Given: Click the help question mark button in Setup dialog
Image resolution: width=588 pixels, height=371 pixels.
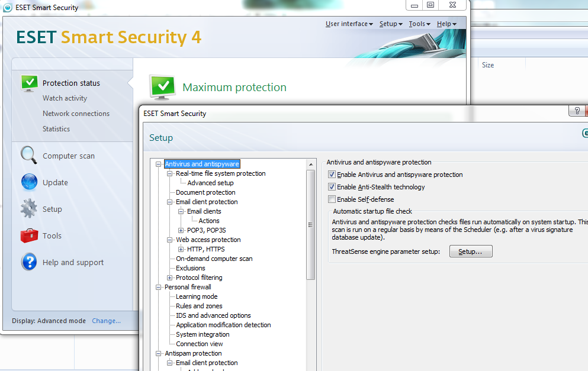Looking at the screenshot, I should pyautogui.click(x=577, y=111).
